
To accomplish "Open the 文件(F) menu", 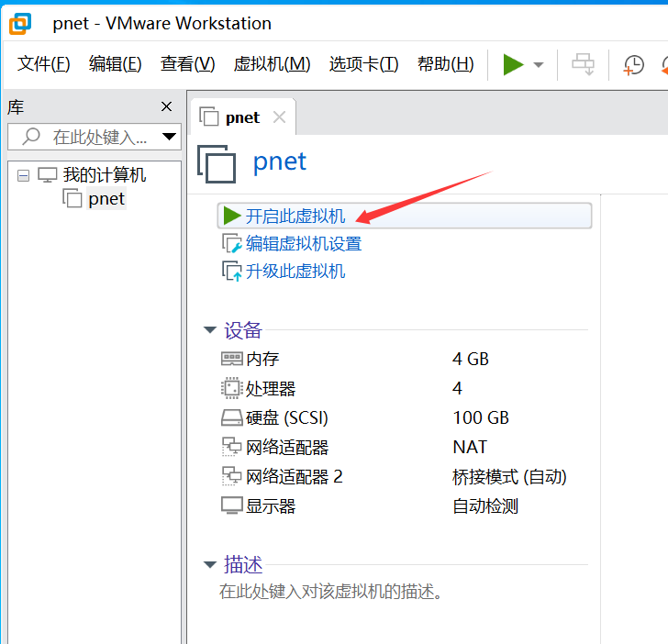I will pos(44,64).
